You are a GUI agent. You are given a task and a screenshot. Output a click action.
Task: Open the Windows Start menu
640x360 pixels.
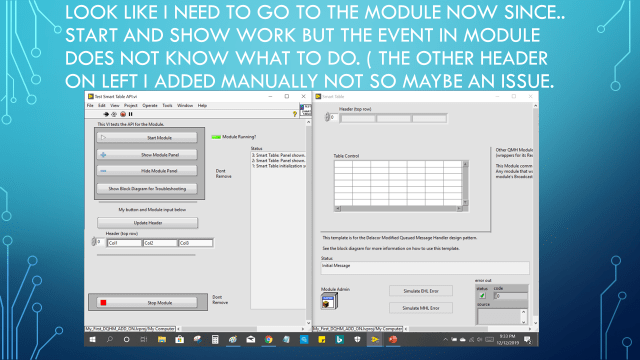tap(93, 340)
